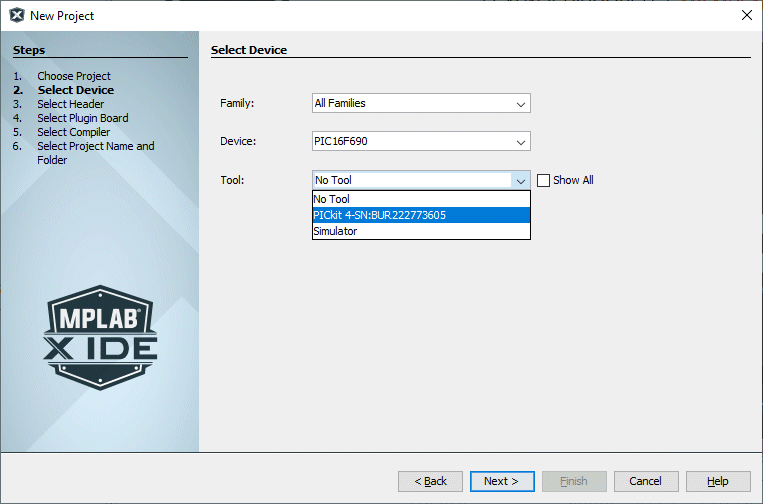763x504 pixels.
Task: Open Help for this wizard
Action: click(718, 481)
